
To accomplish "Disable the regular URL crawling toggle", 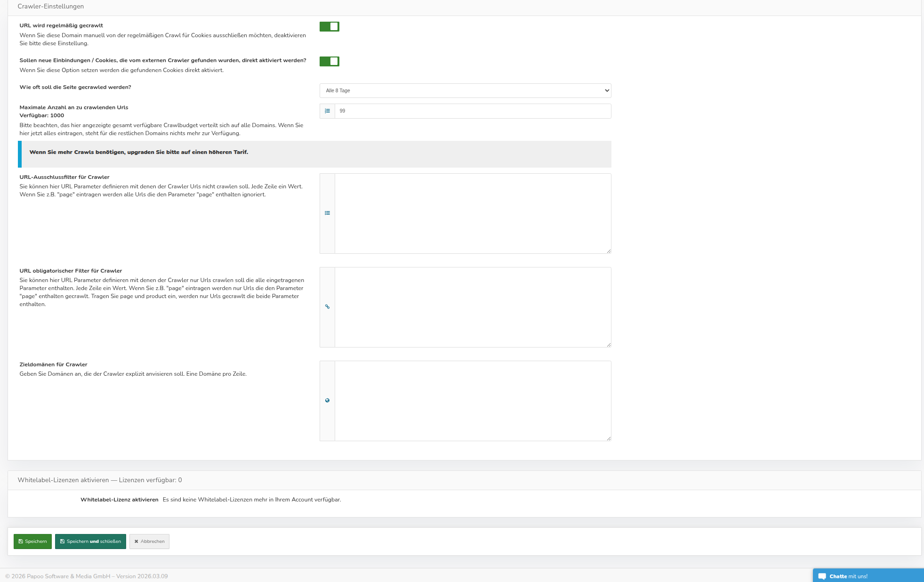I will coord(329,26).
